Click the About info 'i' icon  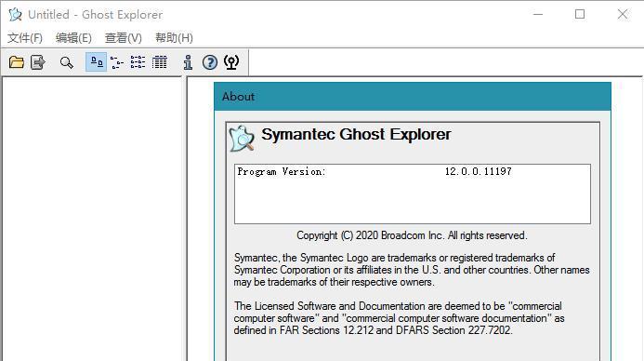pyautogui.click(x=188, y=62)
